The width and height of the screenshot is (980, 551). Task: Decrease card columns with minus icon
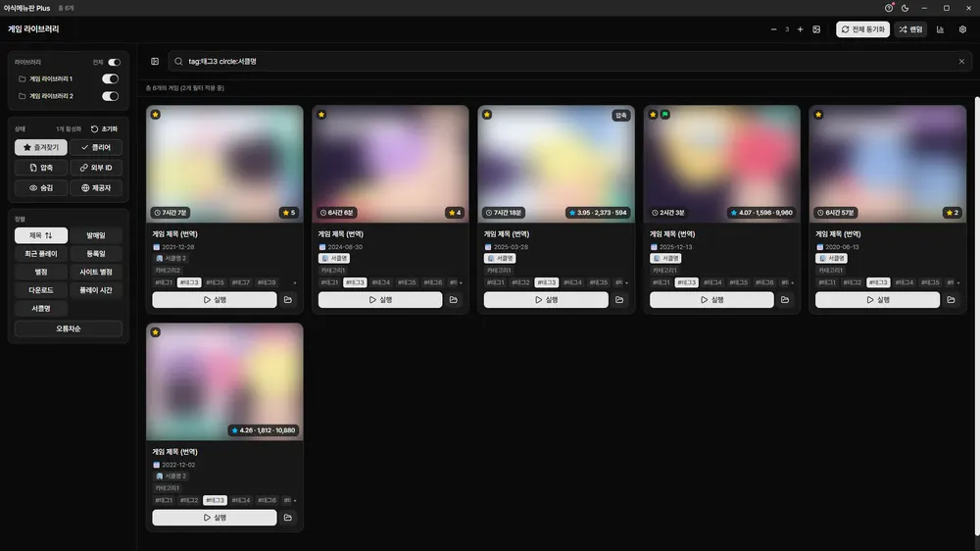(774, 29)
